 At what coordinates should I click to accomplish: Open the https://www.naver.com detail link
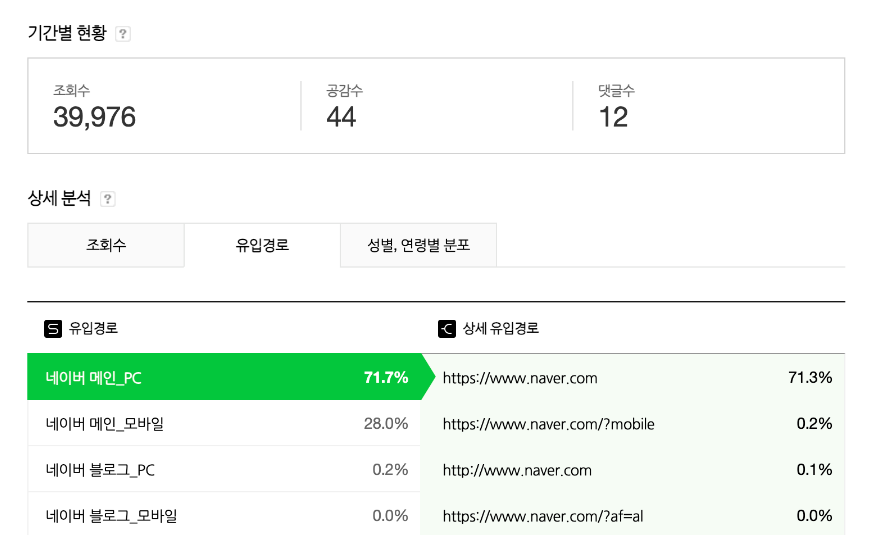coord(520,378)
